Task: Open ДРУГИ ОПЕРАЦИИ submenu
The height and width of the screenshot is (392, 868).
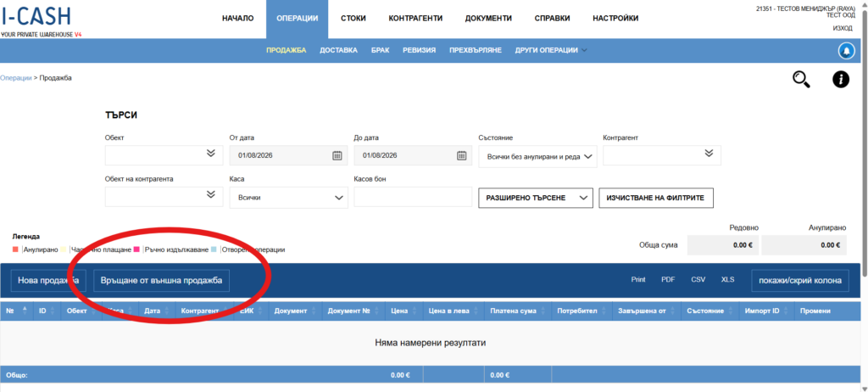Action: (550, 51)
